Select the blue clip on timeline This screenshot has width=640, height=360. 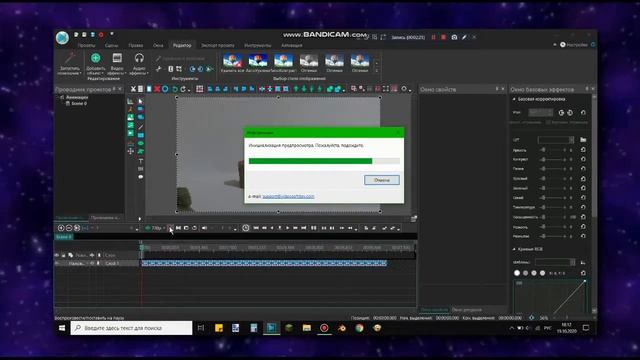pyautogui.click(x=264, y=264)
